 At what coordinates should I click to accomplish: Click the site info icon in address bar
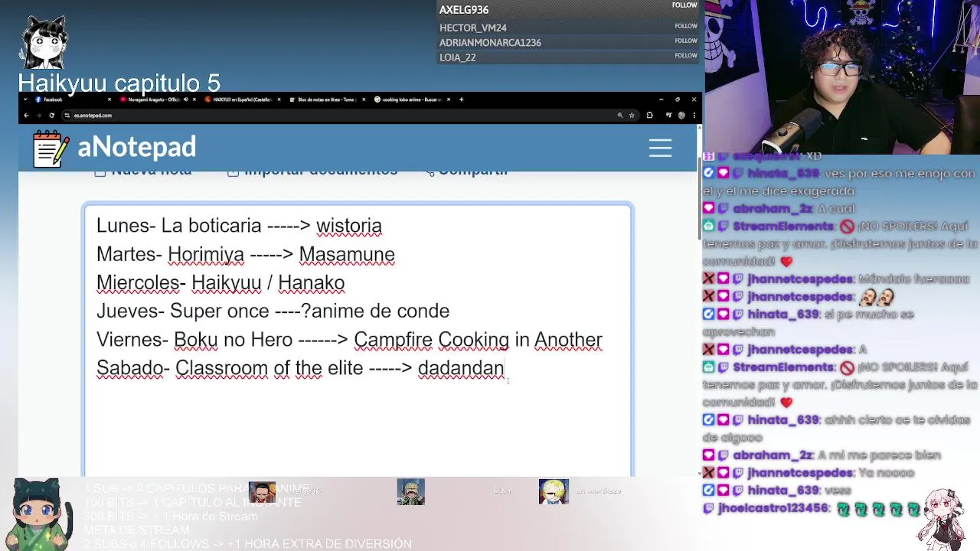click(x=67, y=116)
